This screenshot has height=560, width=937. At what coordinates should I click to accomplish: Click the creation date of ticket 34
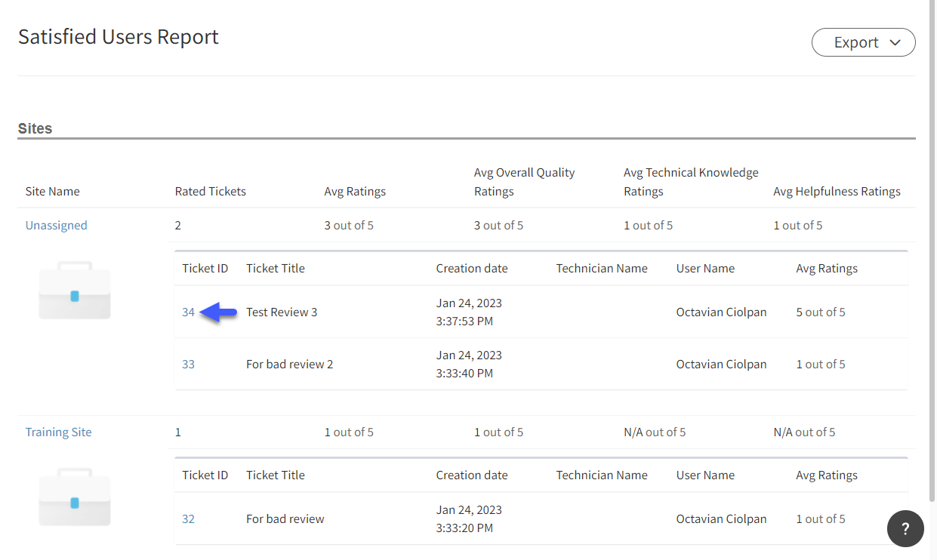[x=469, y=312]
